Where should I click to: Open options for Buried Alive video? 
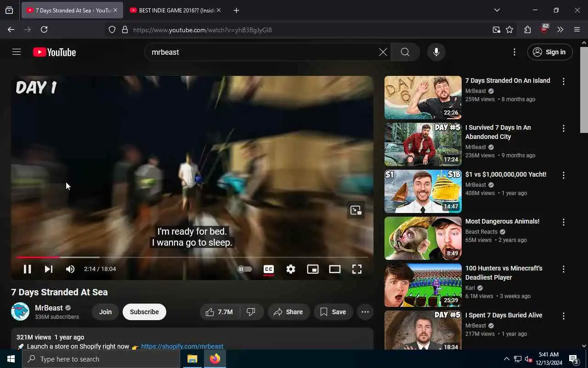564,316
